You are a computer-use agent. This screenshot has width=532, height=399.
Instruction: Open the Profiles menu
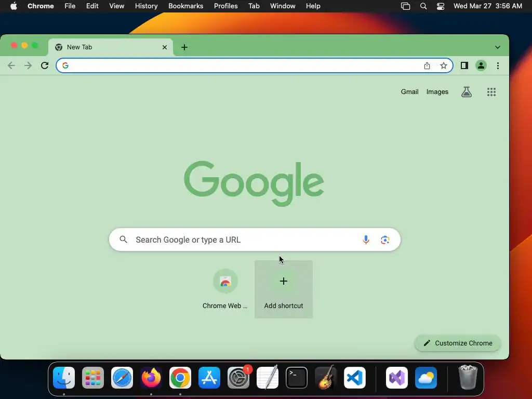coord(225,6)
